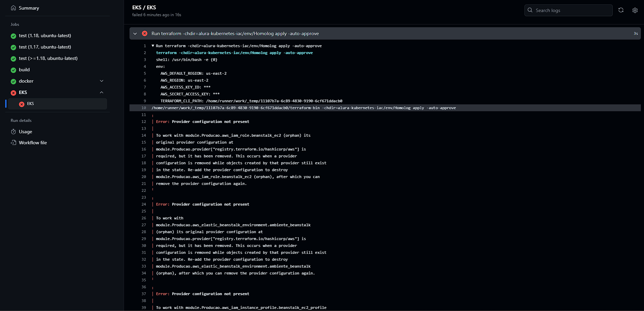This screenshot has height=311, width=644.
Task: Click the 'To work with' line 26
Action: 170,218
